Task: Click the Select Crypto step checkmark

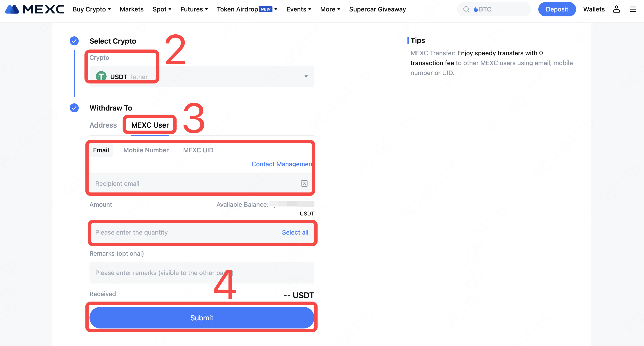Action: [x=74, y=41]
